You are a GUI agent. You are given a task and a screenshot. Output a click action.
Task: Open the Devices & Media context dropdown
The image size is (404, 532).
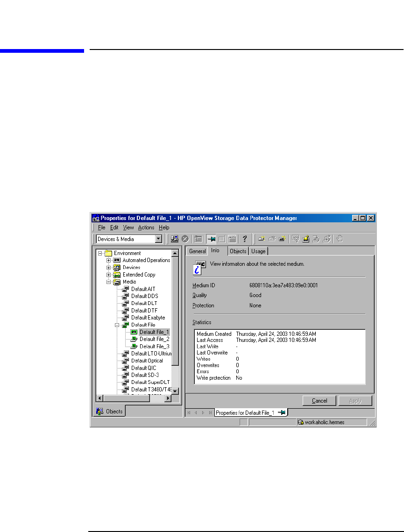click(x=158, y=239)
